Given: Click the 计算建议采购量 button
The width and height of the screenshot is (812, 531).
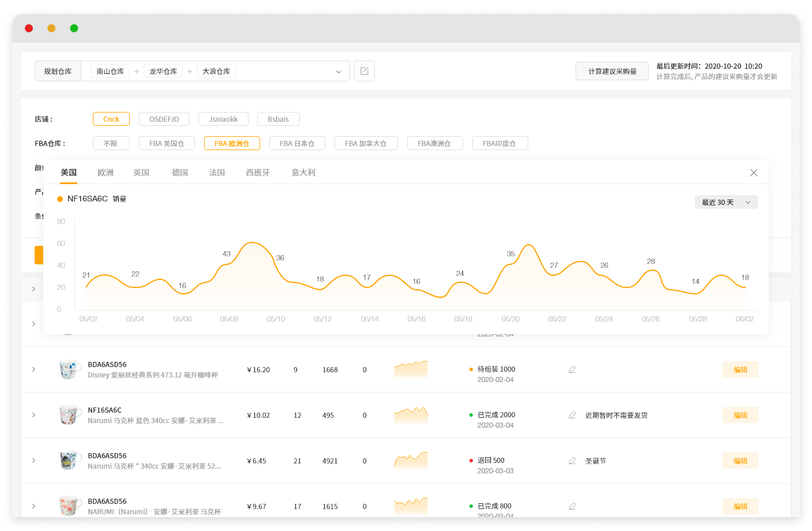Looking at the screenshot, I should (612, 70).
